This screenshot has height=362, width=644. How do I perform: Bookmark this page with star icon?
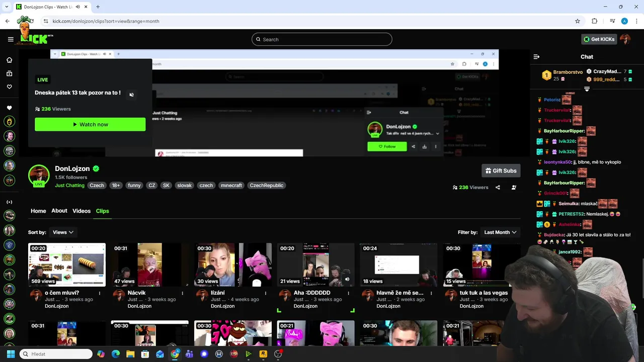578,21
